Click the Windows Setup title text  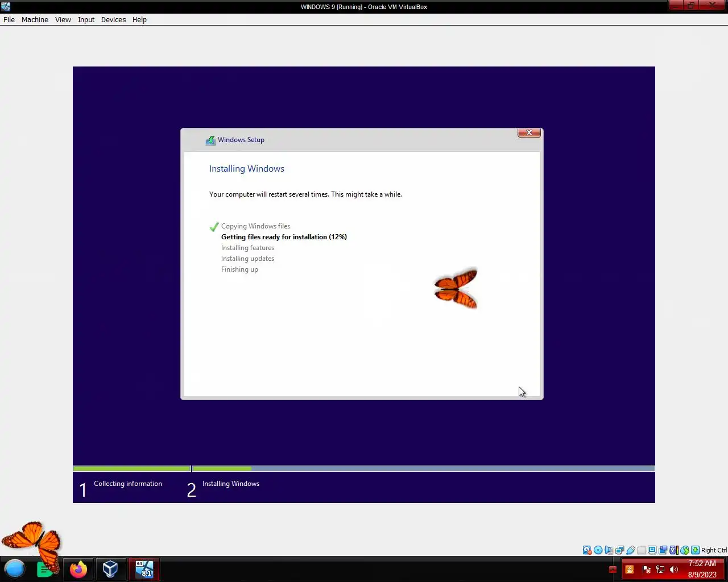(x=241, y=140)
